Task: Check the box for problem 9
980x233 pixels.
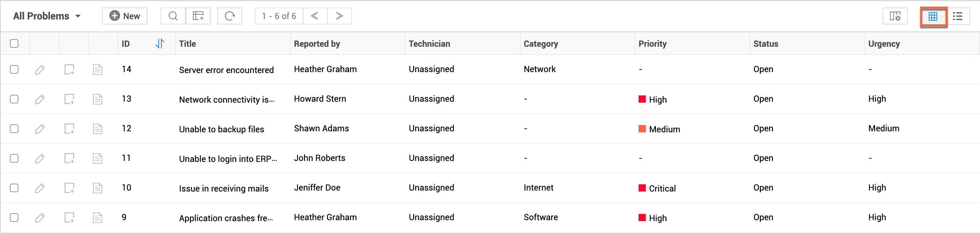Action: 14,218
